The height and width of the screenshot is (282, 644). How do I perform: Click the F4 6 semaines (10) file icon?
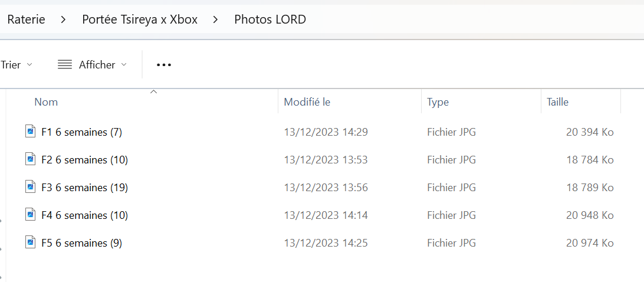[31, 215]
